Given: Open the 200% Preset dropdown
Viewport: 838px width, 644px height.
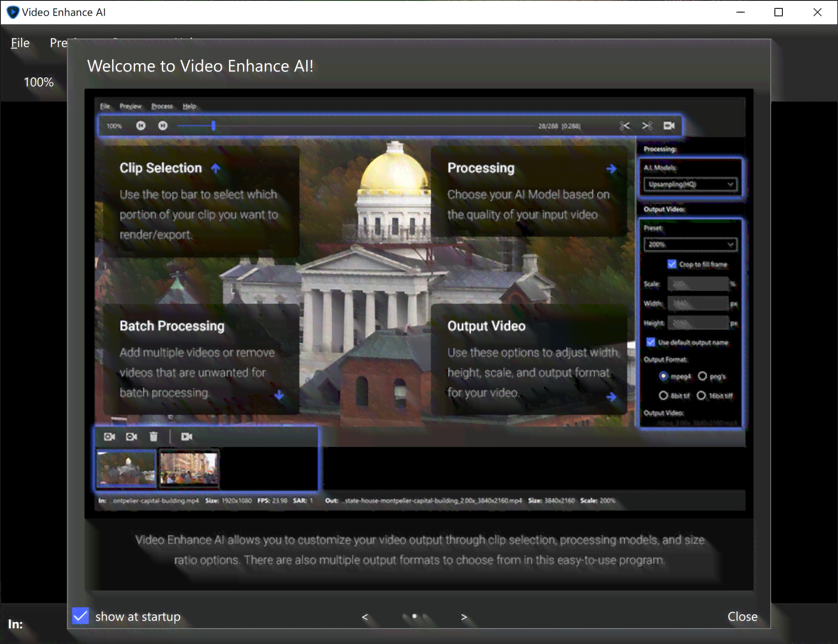Looking at the screenshot, I should tap(690, 245).
